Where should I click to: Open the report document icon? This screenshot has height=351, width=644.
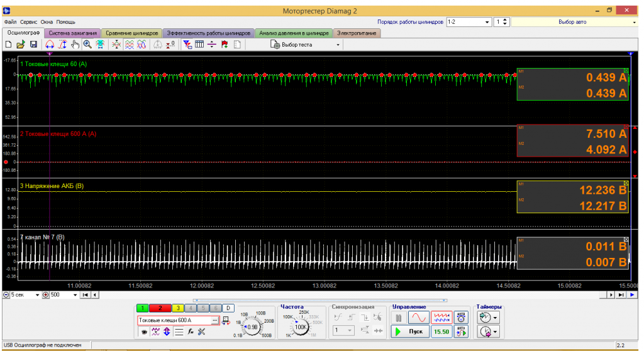[x=237, y=45]
